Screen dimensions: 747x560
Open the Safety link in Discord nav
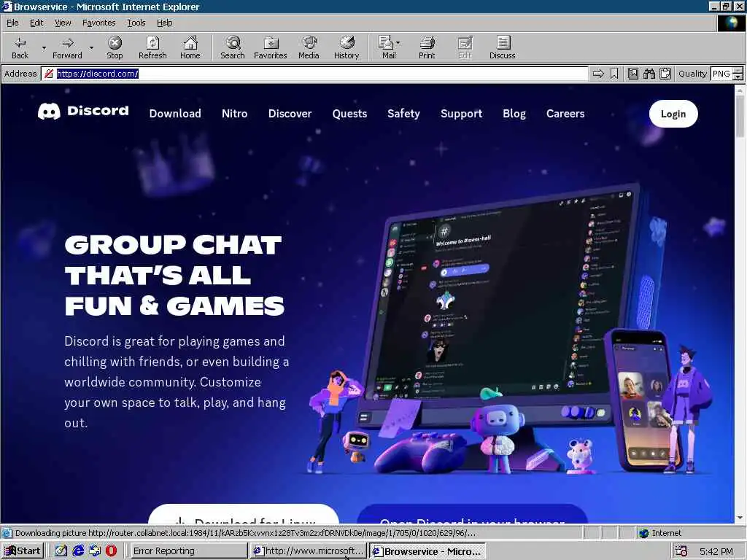403,113
